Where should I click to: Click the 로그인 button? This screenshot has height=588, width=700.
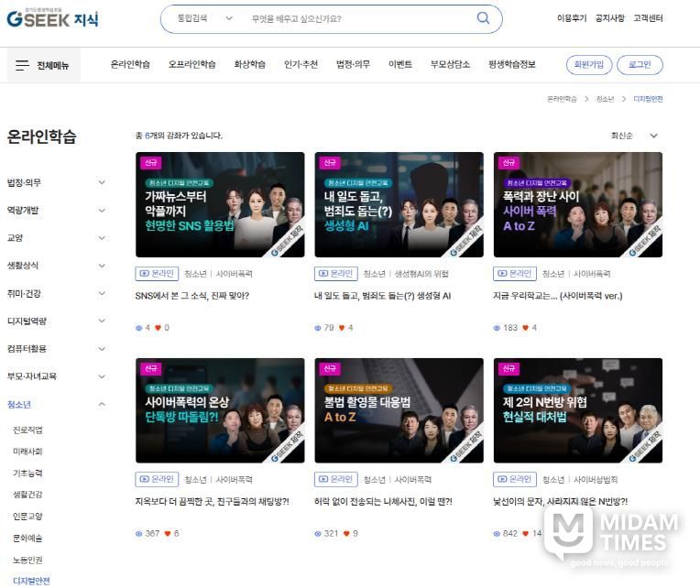[639, 64]
